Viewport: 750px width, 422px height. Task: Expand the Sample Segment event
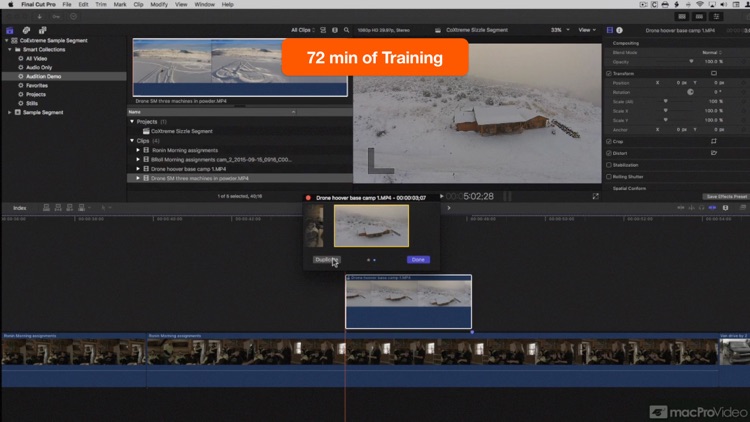pos(10,112)
